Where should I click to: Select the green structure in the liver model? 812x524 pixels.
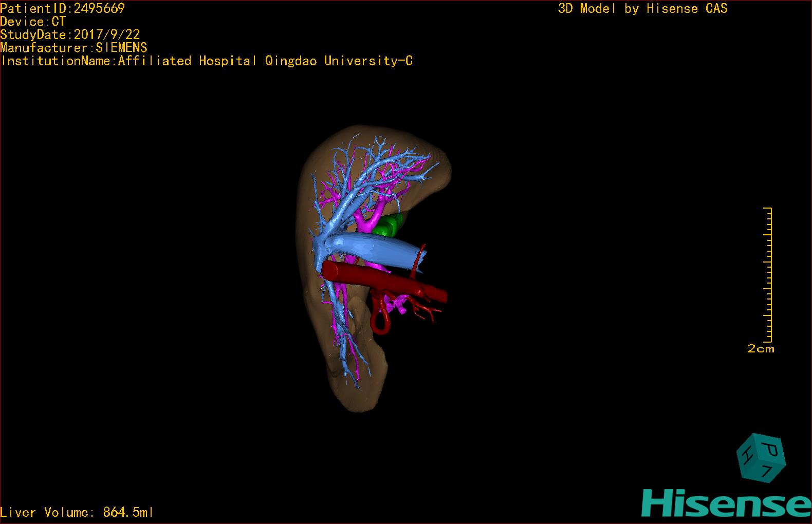pyautogui.click(x=388, y=226)
